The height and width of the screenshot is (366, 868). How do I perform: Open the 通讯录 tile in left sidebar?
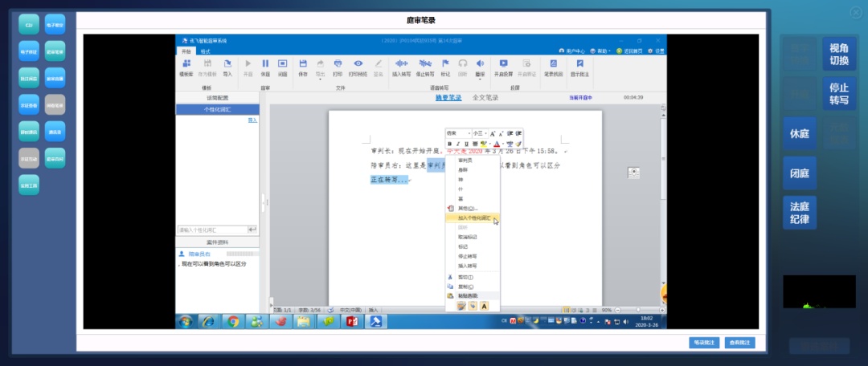click(55, 132)
